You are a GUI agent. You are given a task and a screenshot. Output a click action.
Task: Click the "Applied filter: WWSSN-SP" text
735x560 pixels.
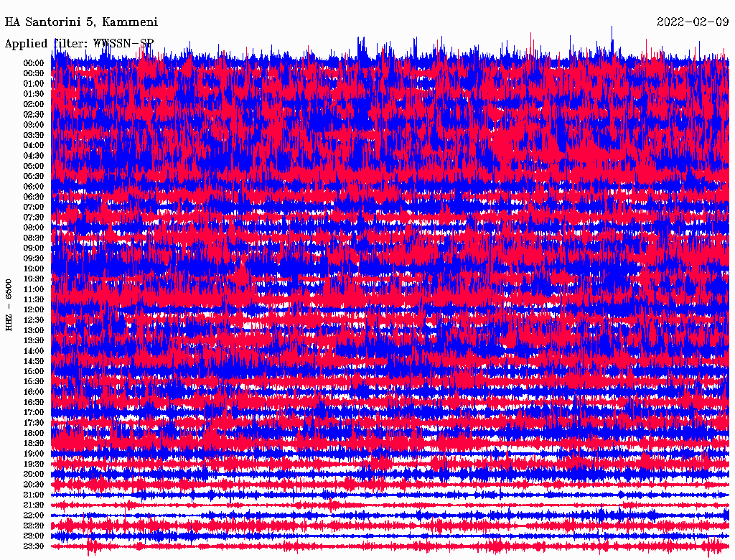pyautogui.click(x=79, y=43)
